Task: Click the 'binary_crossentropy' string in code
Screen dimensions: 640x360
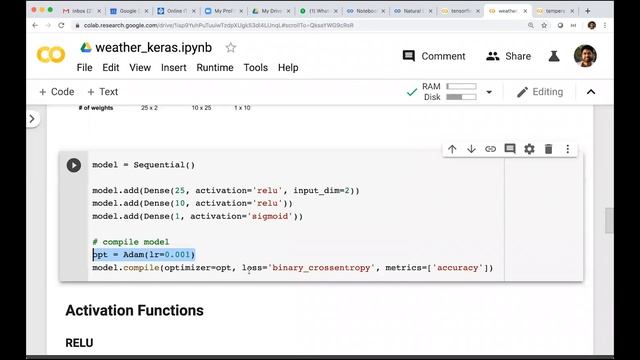Action: (321, 268)
